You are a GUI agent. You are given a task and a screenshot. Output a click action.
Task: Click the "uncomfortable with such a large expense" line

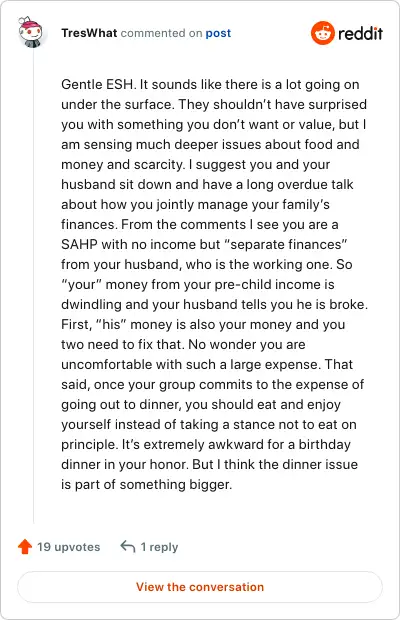click(207, 364)
